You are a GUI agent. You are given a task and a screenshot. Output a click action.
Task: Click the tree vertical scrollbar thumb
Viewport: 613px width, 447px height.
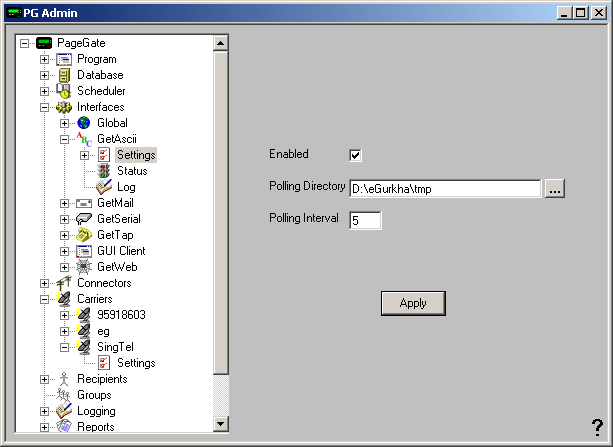[x=221, y=212]
